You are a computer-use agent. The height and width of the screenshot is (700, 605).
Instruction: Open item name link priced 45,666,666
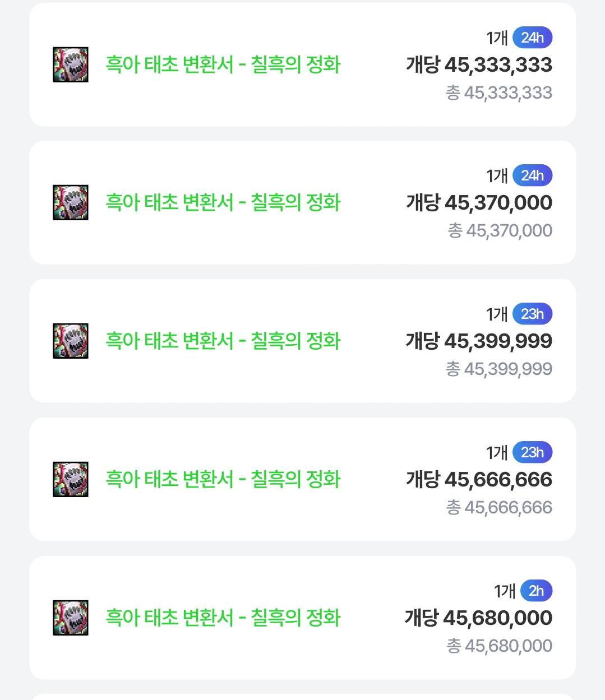click(223, 479)
